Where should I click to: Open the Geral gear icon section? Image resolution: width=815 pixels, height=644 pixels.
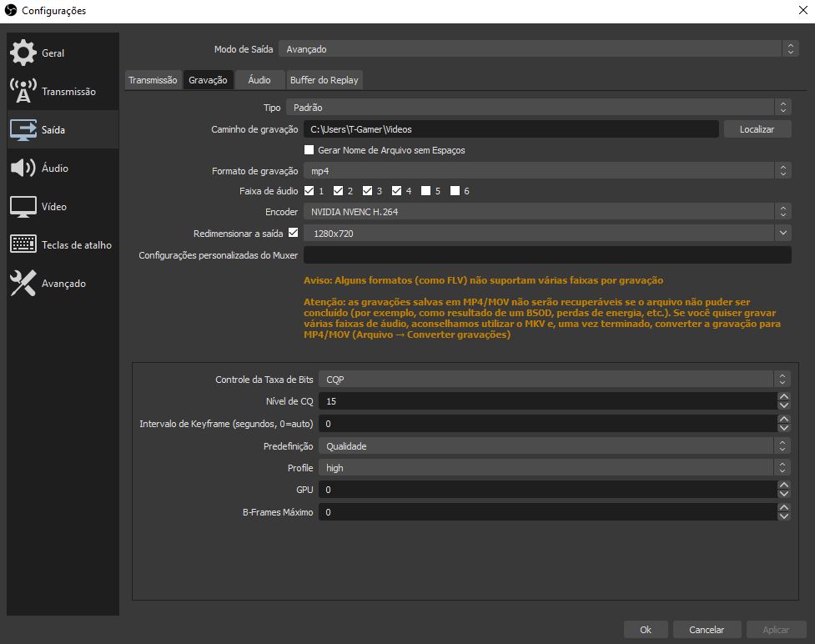pos(23,53)
